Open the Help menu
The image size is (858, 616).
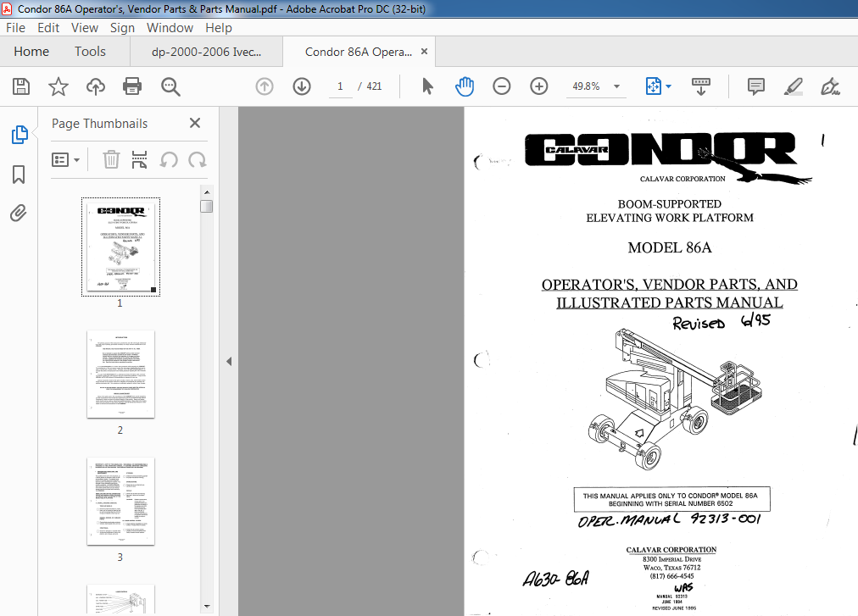[219, 28]
